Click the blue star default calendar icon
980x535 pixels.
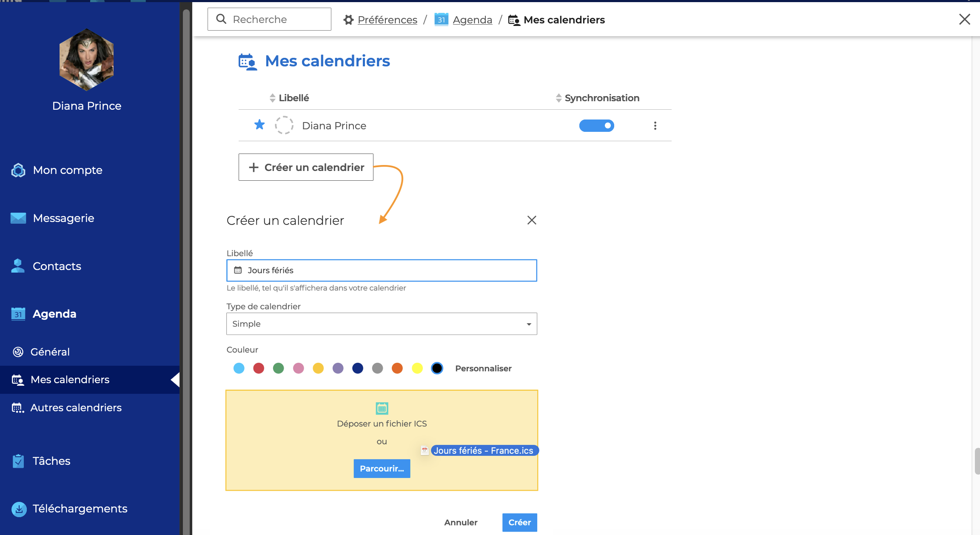coord(259,125)
